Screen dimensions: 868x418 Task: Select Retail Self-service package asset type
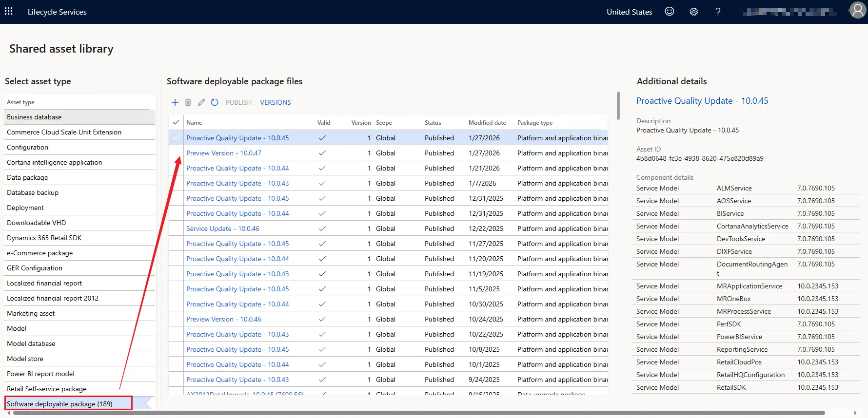(x=80, y=389)
